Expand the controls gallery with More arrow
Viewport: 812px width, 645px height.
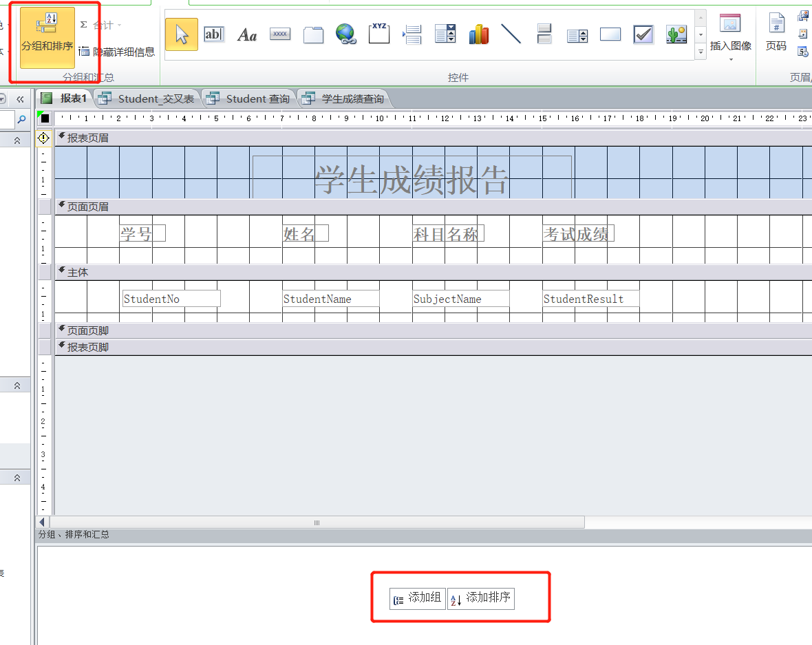pos(701,52)
